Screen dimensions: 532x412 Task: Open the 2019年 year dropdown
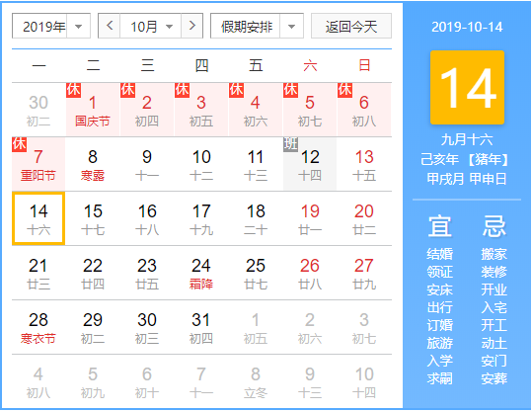pyautogui.click(x=51, y=26)
